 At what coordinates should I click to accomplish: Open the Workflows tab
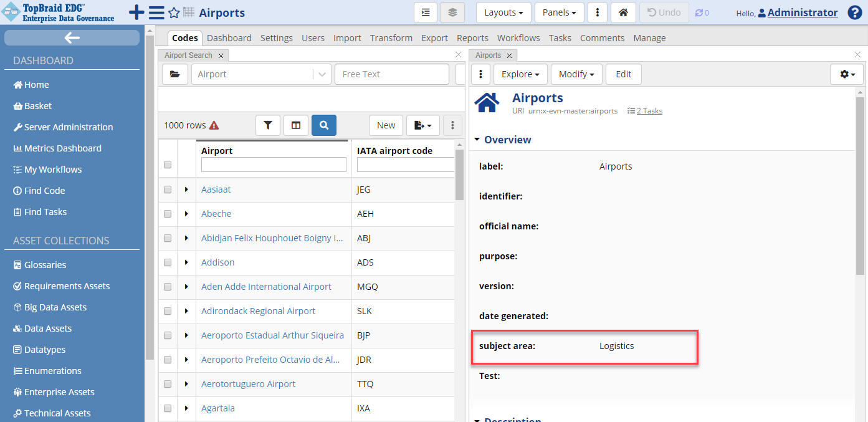[x=518, y=38]
